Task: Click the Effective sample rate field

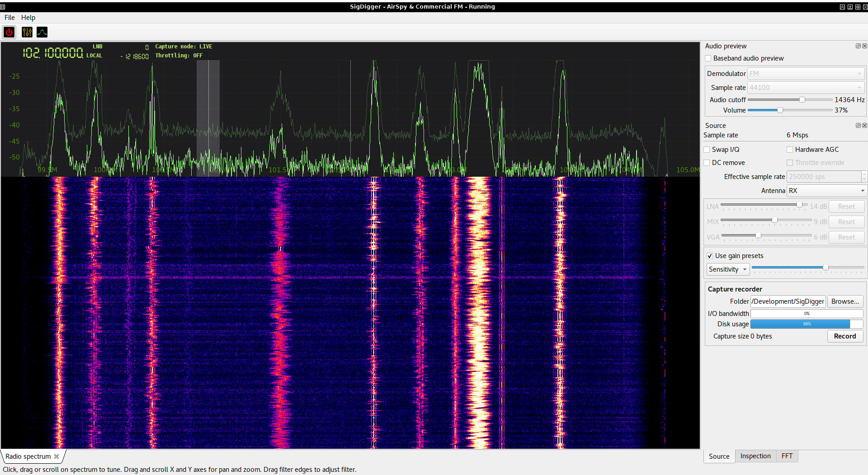Action: (x=824, y=177)
